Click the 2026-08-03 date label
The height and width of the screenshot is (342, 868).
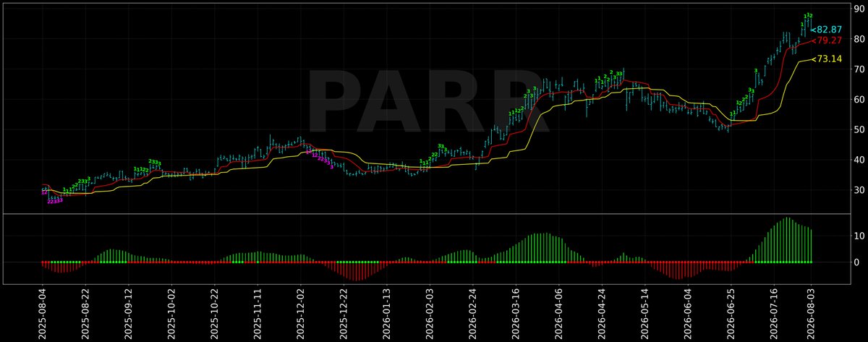(812, 314)
